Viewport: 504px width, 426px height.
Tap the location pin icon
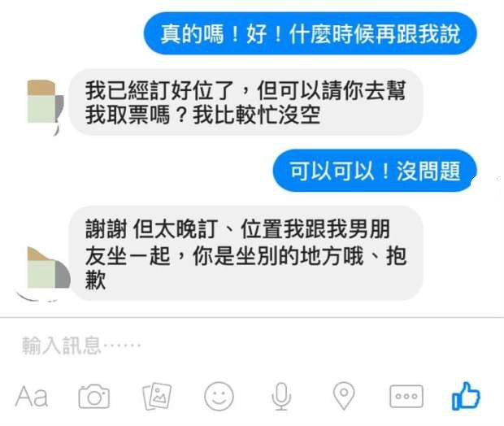click(x=344, y=396)
